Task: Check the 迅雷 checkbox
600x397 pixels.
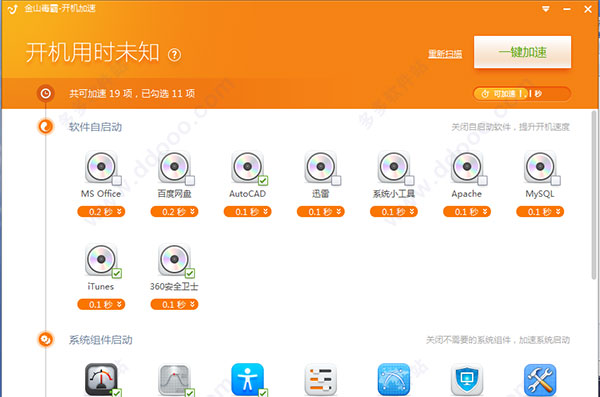Action: tap(336, 180)
